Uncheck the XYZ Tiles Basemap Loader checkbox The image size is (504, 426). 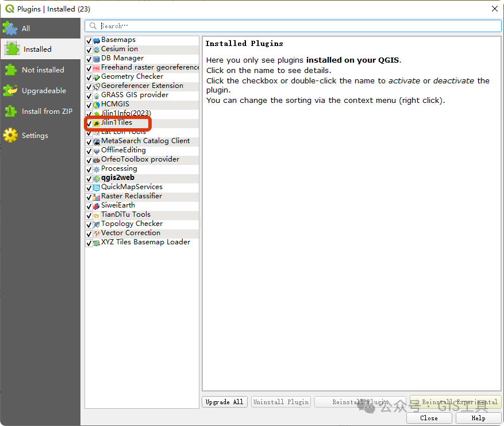(x=89, y=243)
